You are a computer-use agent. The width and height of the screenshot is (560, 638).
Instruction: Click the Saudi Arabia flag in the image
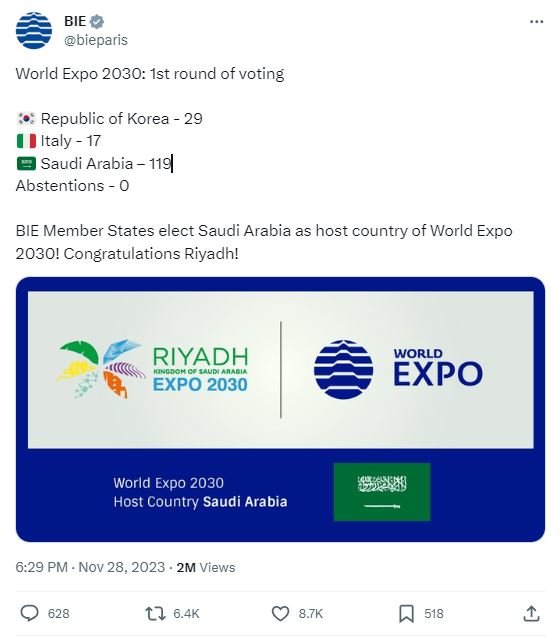(x=382, y=492)
